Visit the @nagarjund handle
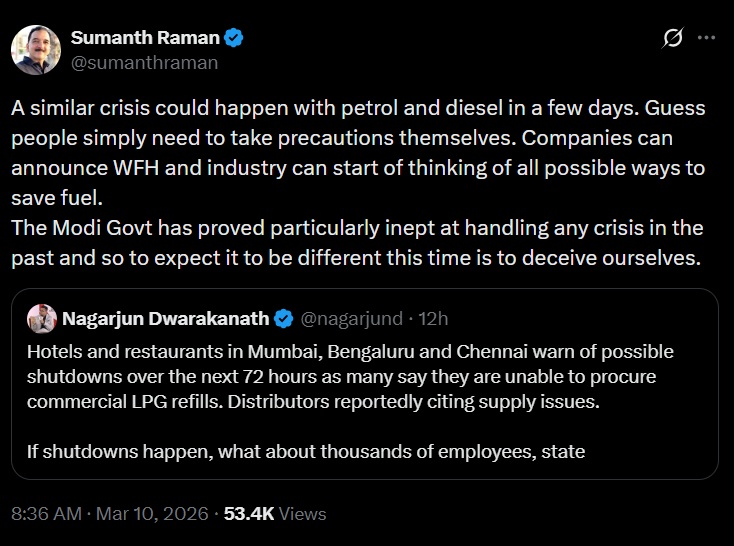The image size is (734, 546). coord(351,319)
